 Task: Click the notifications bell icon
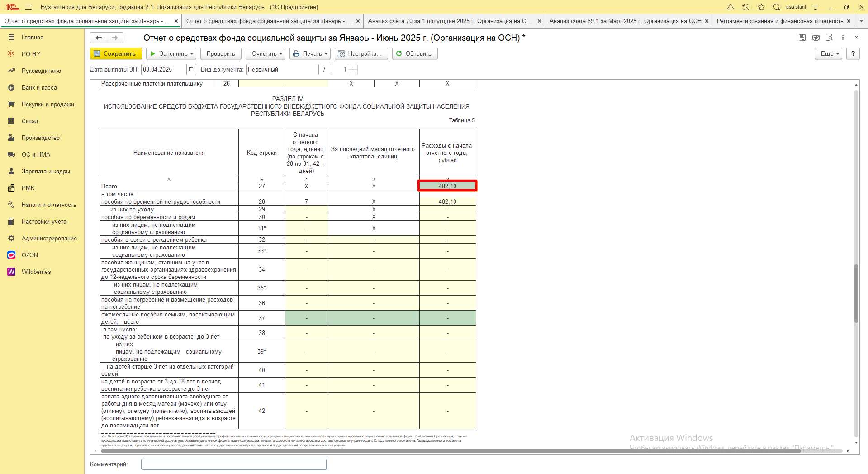pos(730,7)
